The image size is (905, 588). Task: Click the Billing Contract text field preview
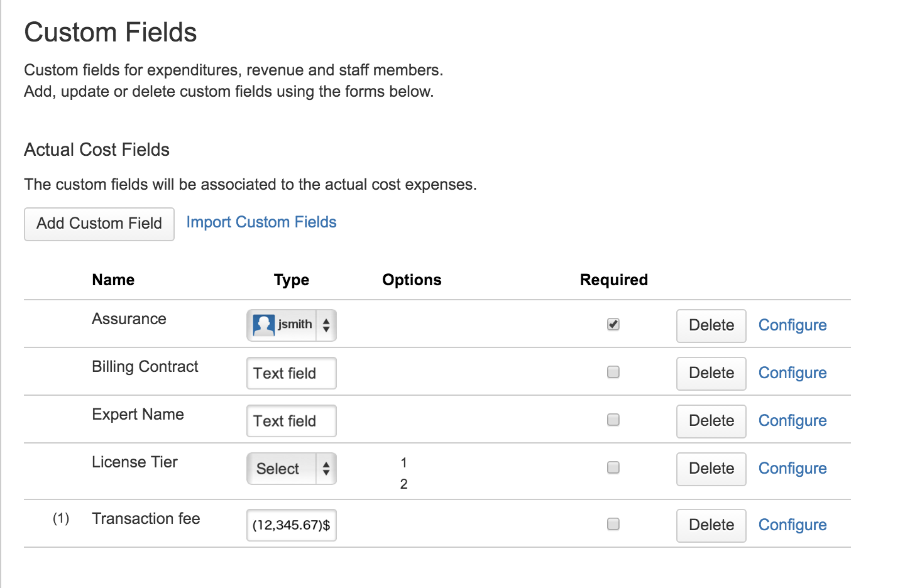coord(291,373)
